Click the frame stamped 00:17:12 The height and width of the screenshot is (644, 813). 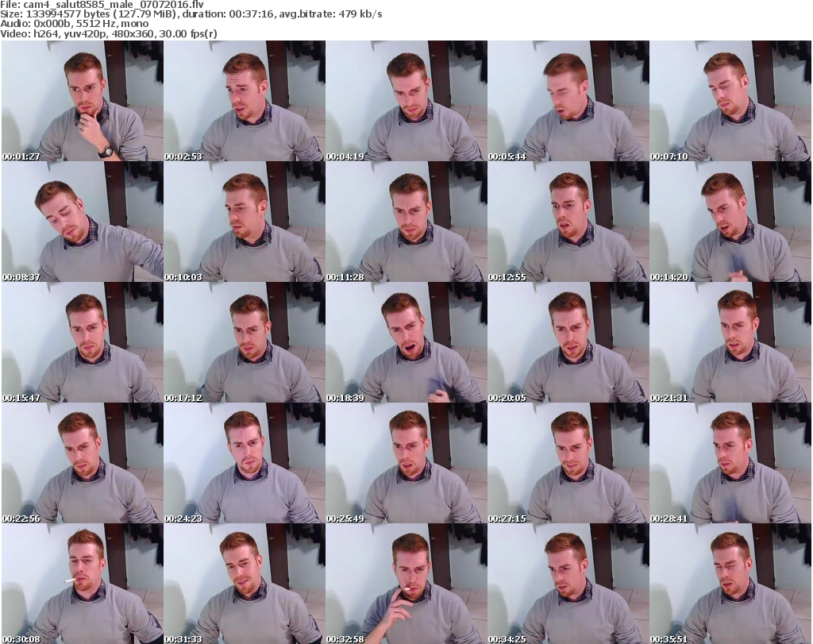click(245, 343)
